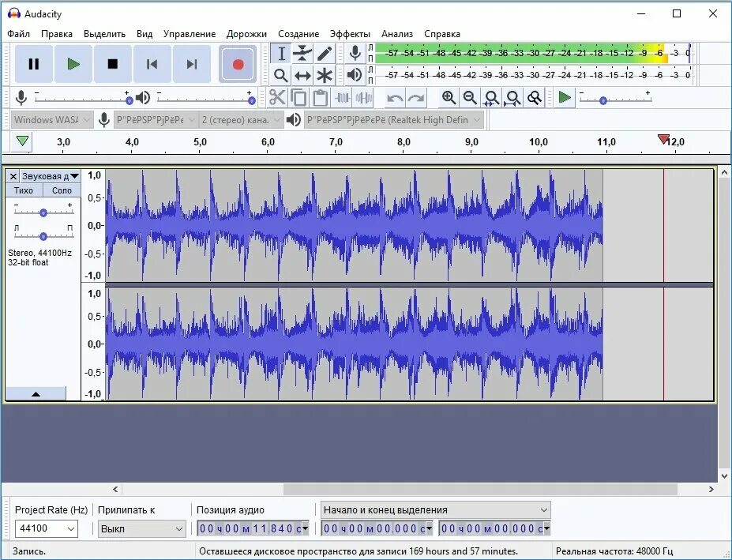This screenshot has height=560, width=732.
Task: Click the Cut scissors icon
Action: coord(277,98)
